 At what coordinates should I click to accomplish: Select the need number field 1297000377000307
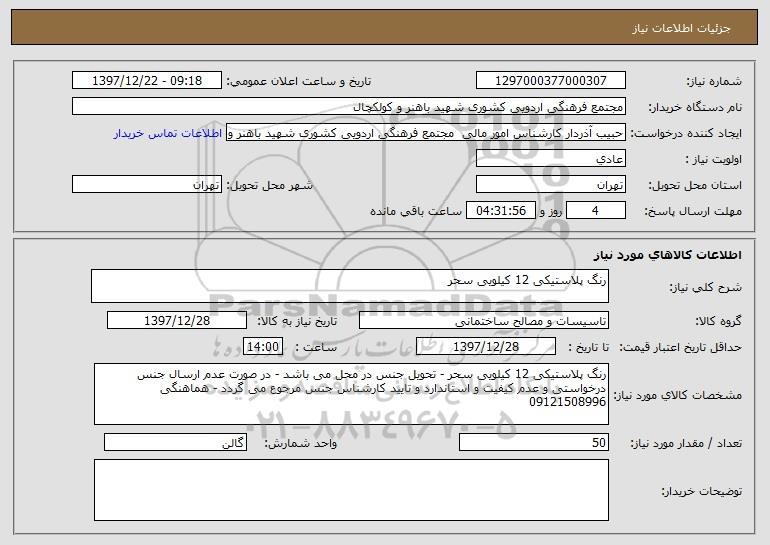click(550, 81)
